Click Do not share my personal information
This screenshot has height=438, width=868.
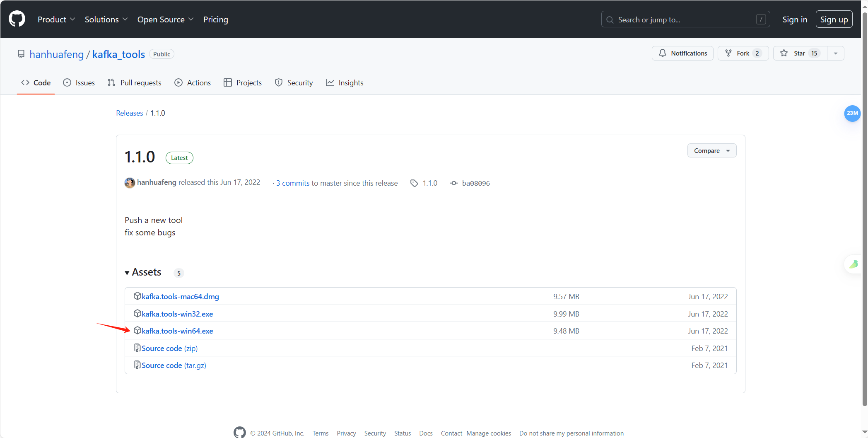coord(571,433)
